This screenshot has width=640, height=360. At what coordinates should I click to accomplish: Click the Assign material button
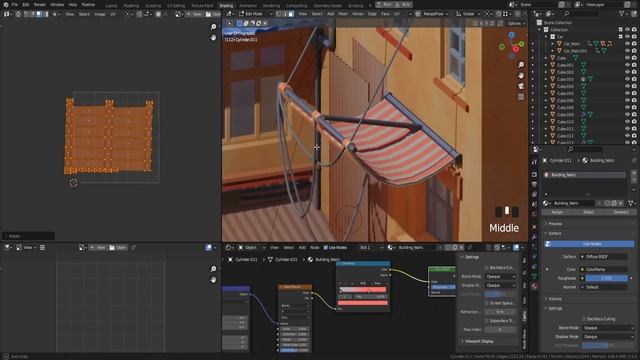point(557,212)
